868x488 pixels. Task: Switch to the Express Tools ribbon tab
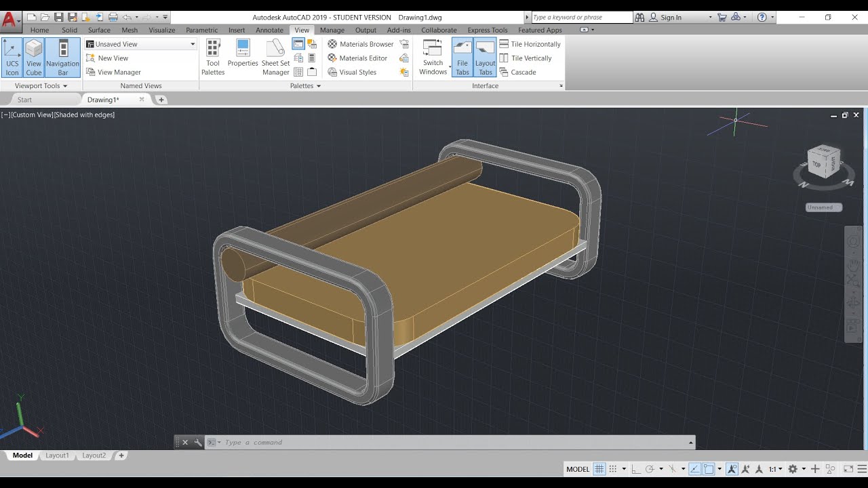tap(488, 30)
